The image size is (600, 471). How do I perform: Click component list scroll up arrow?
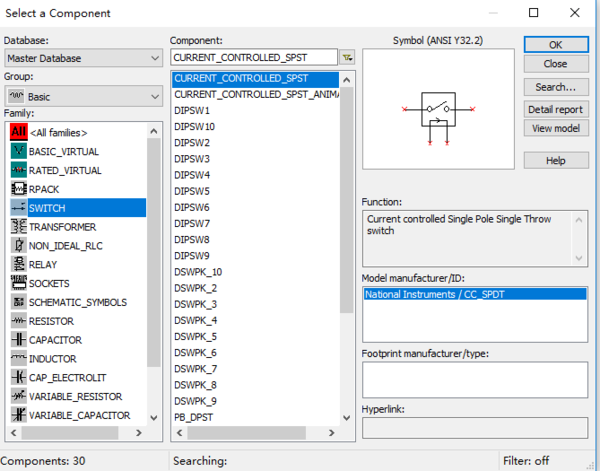[x=347, y=80]
